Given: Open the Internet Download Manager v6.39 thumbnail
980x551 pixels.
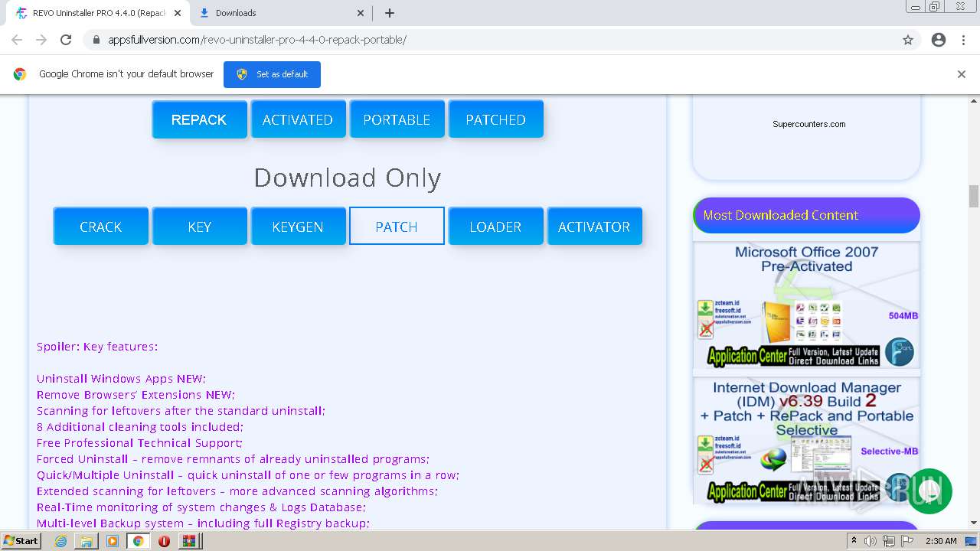Looking at the screenshot, I should click(x=806, y=441).
